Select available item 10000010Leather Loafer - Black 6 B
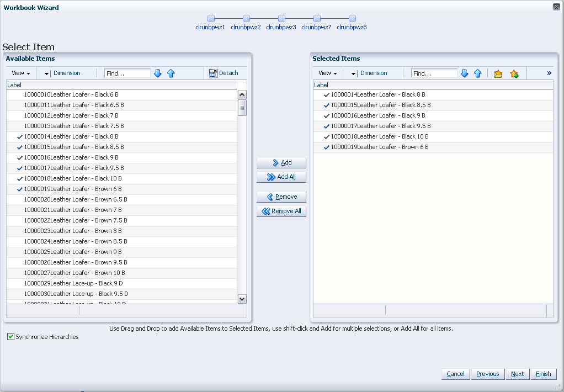 pyautogui.click(x=121, y=94)
